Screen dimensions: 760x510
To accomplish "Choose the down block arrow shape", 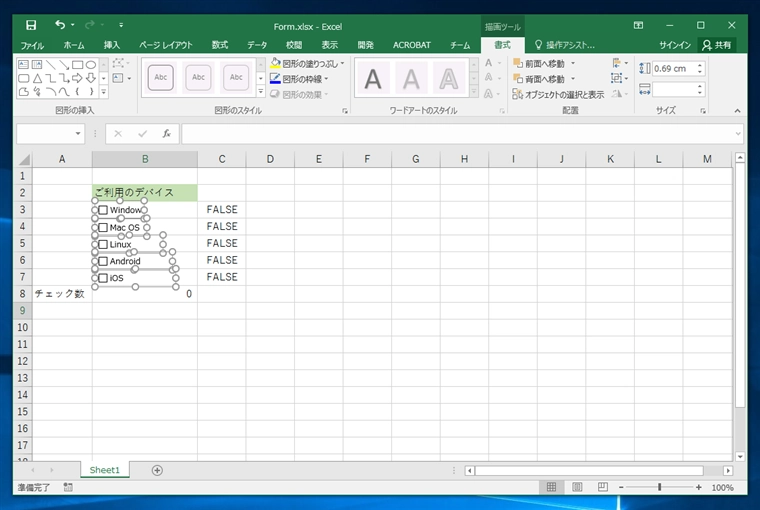I will pyautogui.click(x=91, y=78).
